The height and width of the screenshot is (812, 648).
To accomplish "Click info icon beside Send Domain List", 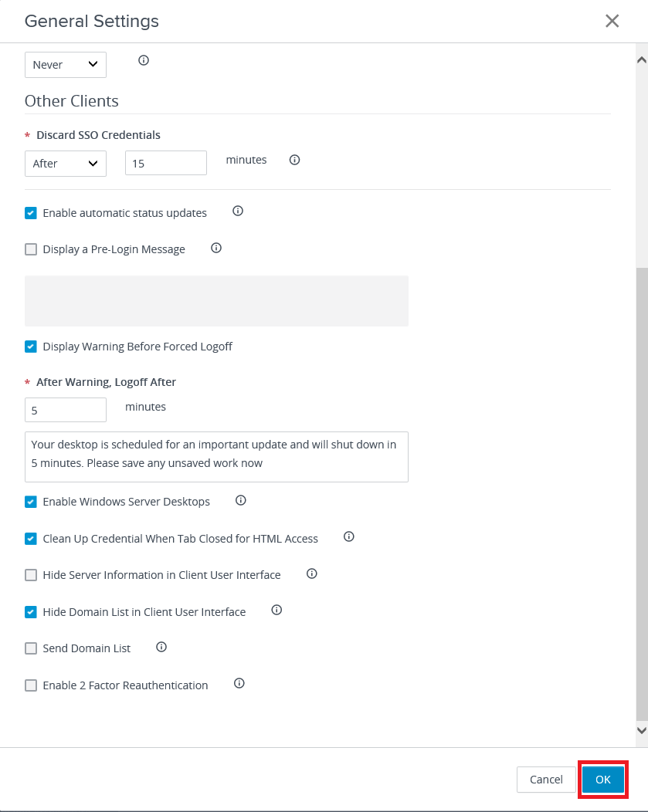I will coord(161,647).
